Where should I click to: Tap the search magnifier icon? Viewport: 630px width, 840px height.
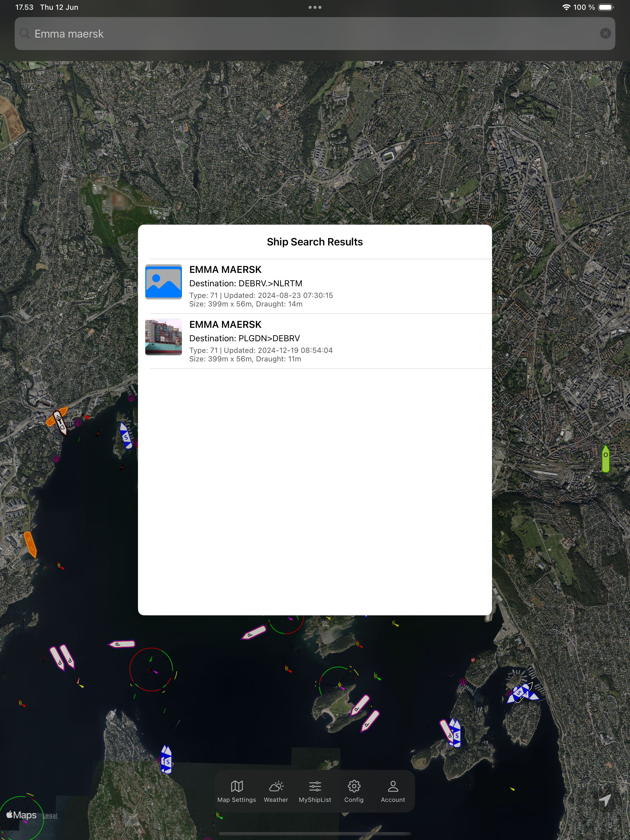(25, 33)
